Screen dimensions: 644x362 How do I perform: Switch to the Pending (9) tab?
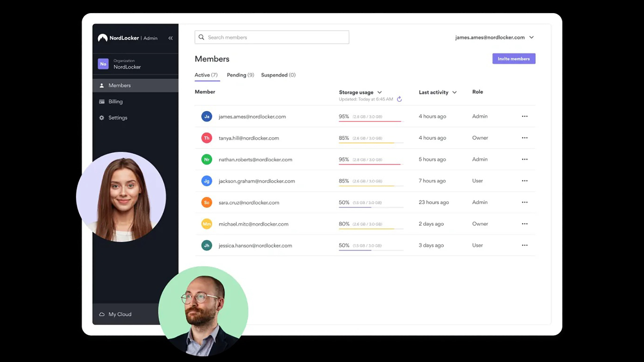click(x=240, y=75)
